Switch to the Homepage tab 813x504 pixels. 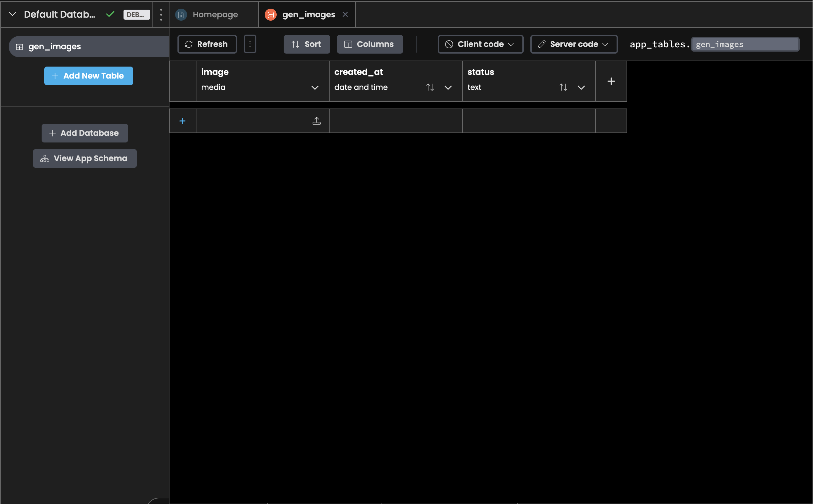pos(215,14)
